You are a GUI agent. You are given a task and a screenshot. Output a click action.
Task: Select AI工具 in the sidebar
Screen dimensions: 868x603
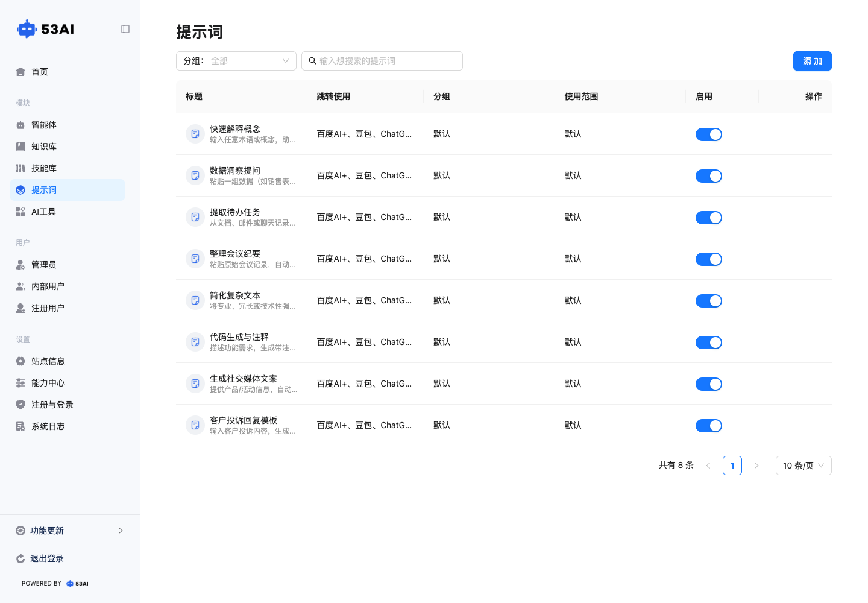[x=68, y=212]
